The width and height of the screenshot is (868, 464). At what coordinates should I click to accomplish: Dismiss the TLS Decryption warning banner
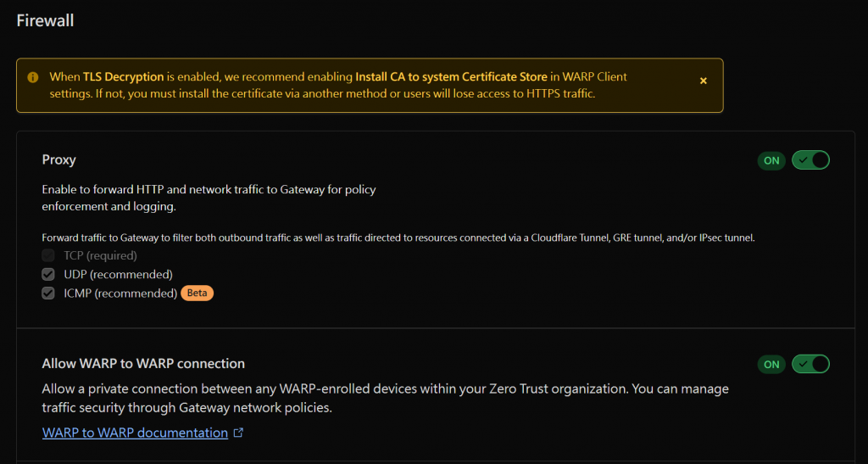tap(703, 81)
